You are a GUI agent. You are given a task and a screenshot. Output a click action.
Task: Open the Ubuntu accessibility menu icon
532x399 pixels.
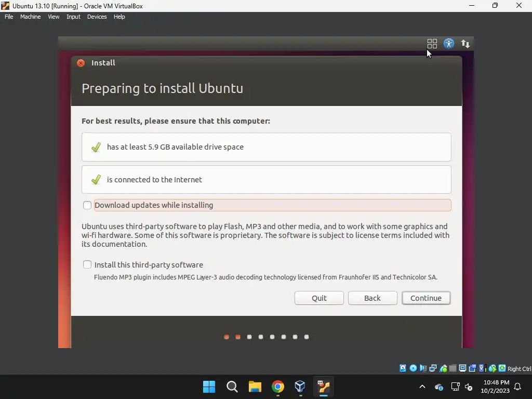click(448, 44)
